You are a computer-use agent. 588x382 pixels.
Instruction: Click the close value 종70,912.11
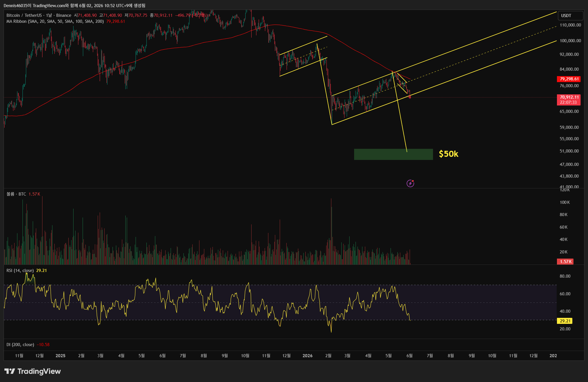(x=161, y=15)
